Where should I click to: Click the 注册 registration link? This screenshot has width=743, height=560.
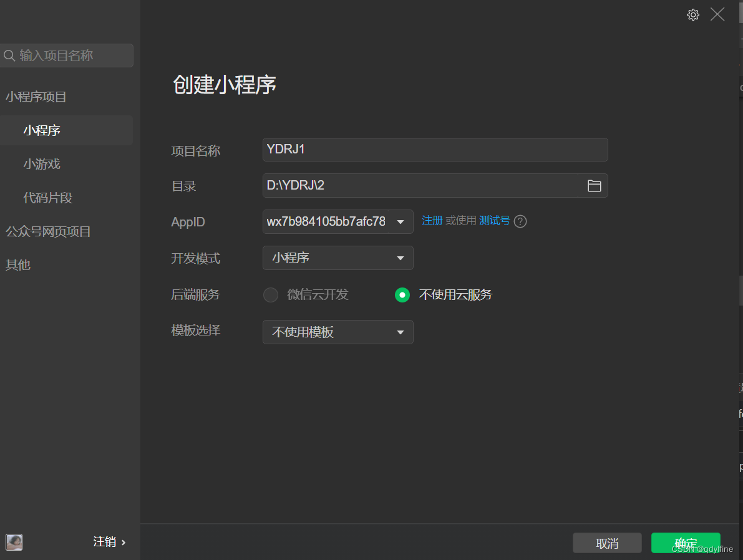coord(432,220)
